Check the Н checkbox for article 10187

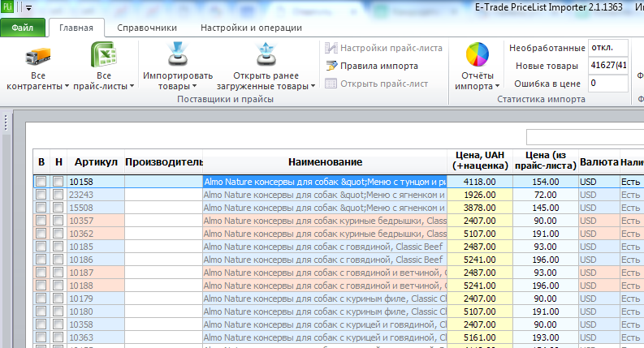point(58,273)
